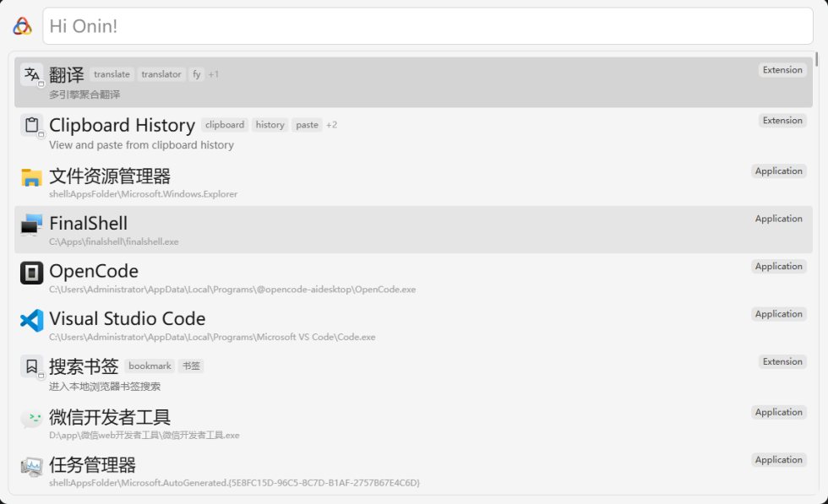This screenshot has height=504, width=828.
Task: Show the +1 more keywords on 翻译
Action: [x=213, y=74]
